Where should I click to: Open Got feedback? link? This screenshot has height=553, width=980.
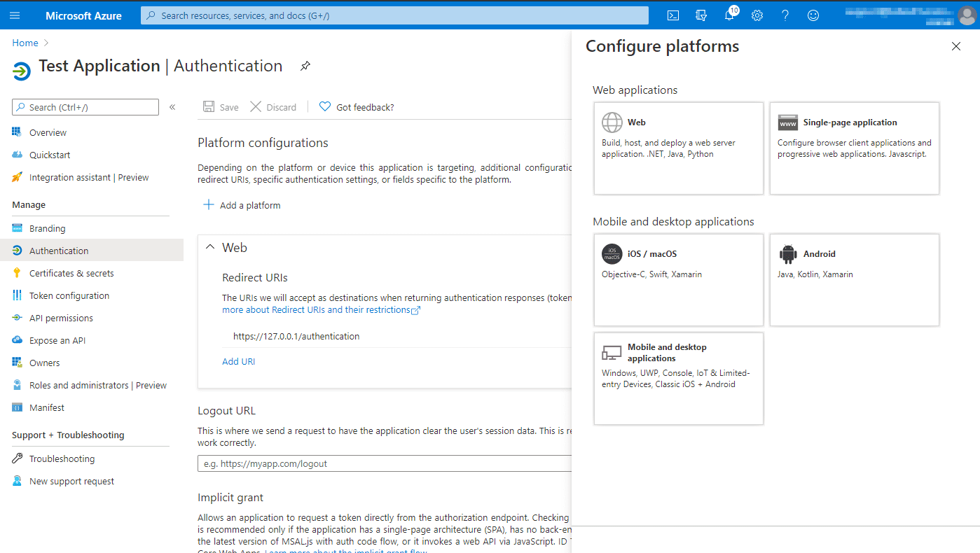coord(357,107)
